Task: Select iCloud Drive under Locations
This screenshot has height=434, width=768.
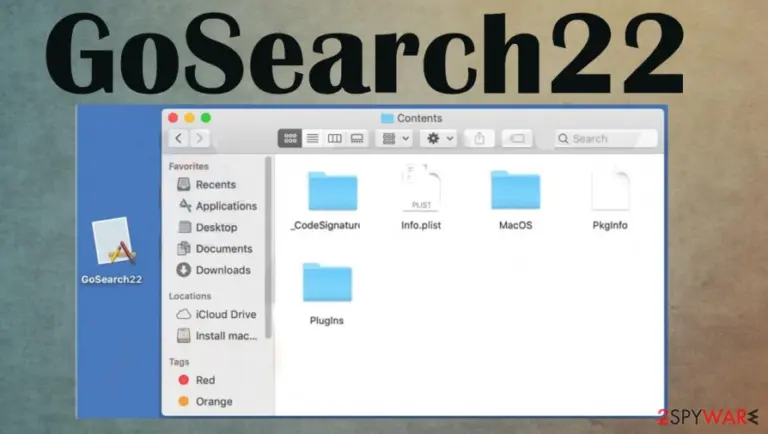Action: click(x=225, y=314)
